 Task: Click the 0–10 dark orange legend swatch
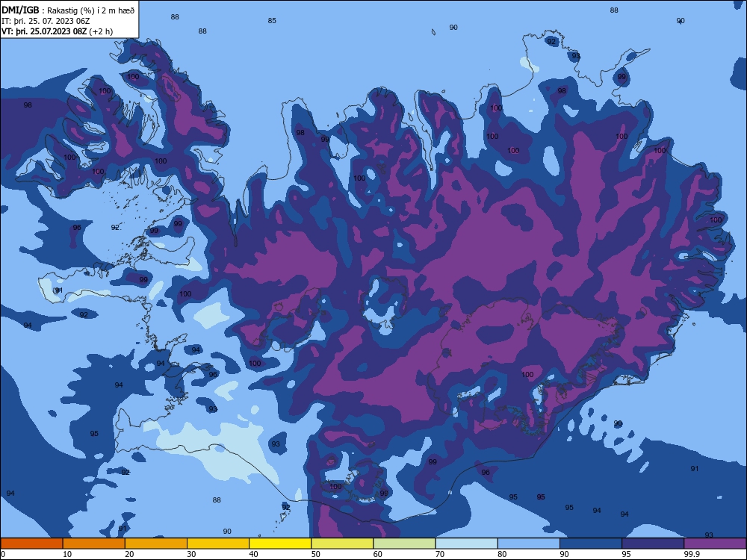click(x=31, y=544)
